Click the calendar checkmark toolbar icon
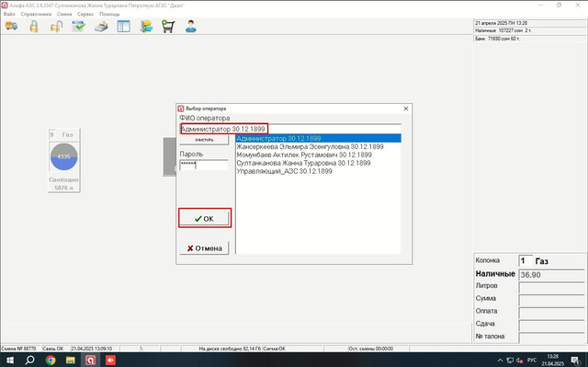Screen dimensions: 588x367 pyautogui.click(x=79, y=27)
